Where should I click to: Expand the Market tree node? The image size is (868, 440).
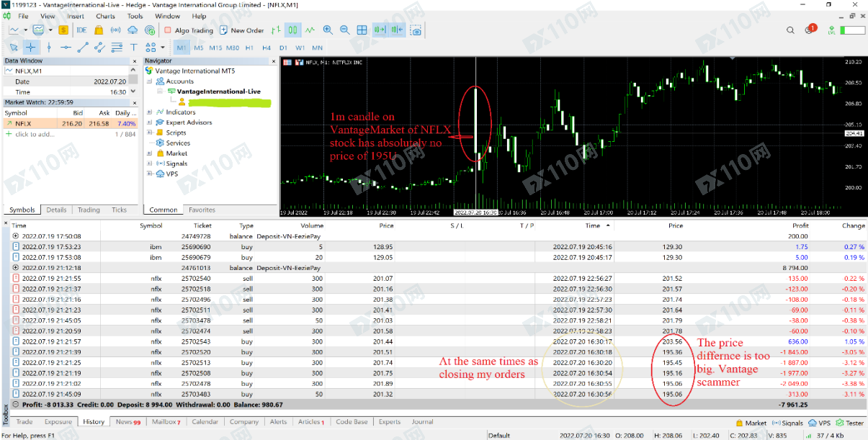[x=150, y=153]
